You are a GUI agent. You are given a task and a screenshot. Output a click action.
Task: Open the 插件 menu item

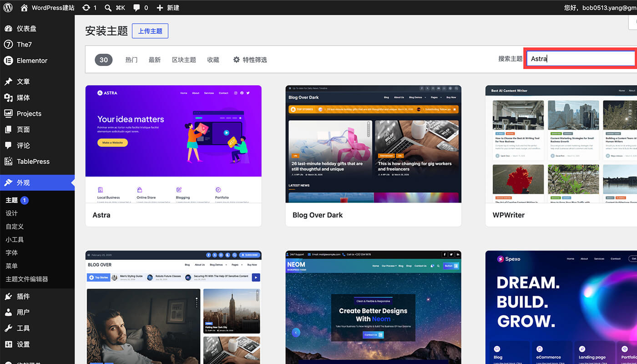click(x=37, y=296)
